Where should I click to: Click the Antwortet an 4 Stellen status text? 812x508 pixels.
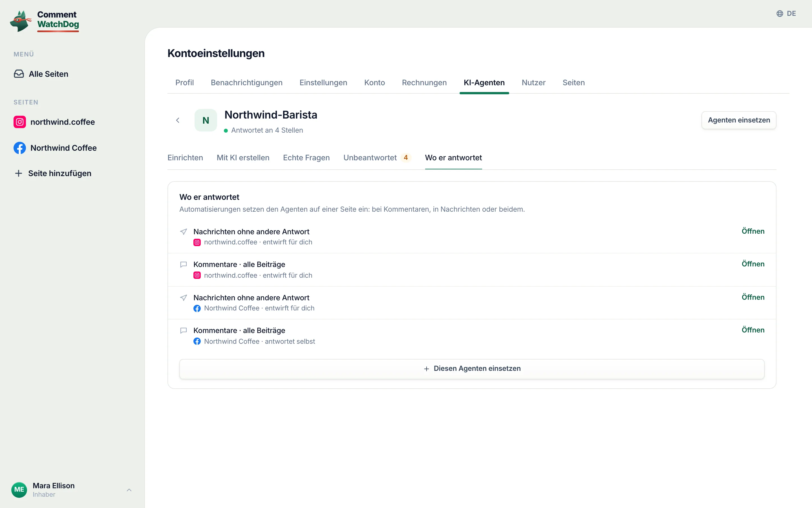[267, 130]
